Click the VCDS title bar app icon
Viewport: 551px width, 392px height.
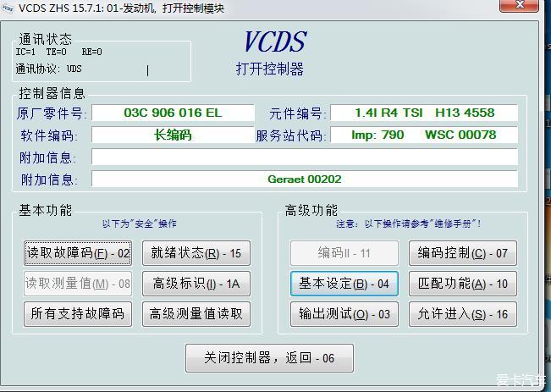[x=8, y=8]
